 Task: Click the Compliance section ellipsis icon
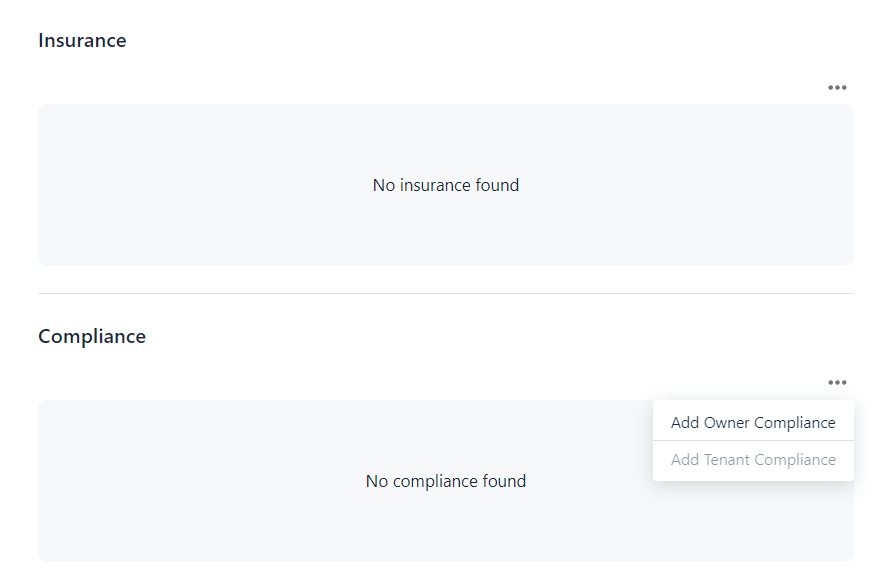pos(837,383)
